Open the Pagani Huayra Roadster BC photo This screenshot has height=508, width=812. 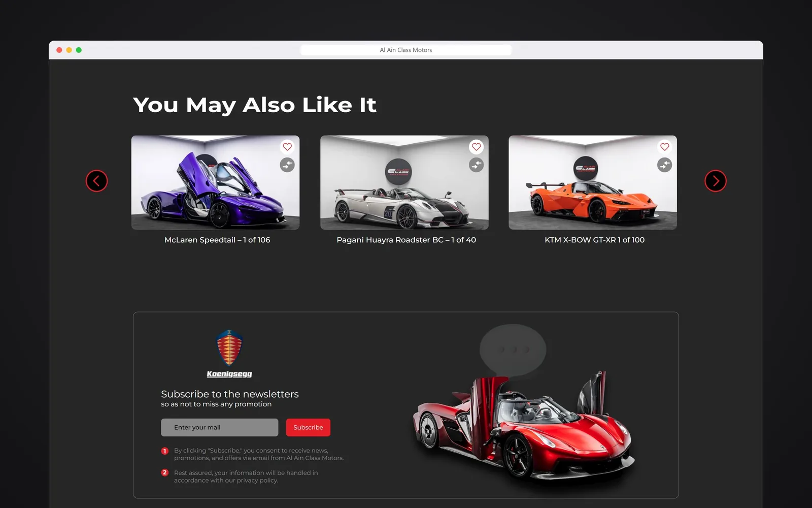click(x=404, y=182)
